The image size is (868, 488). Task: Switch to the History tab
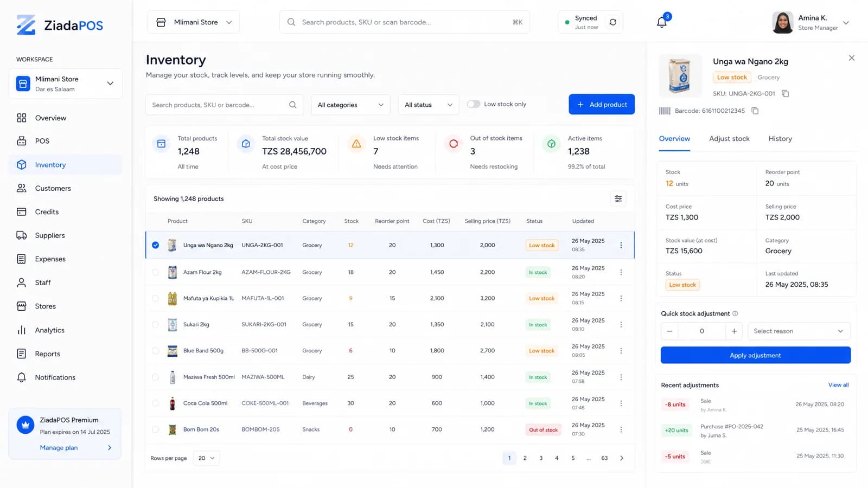(x=780, y=139)
